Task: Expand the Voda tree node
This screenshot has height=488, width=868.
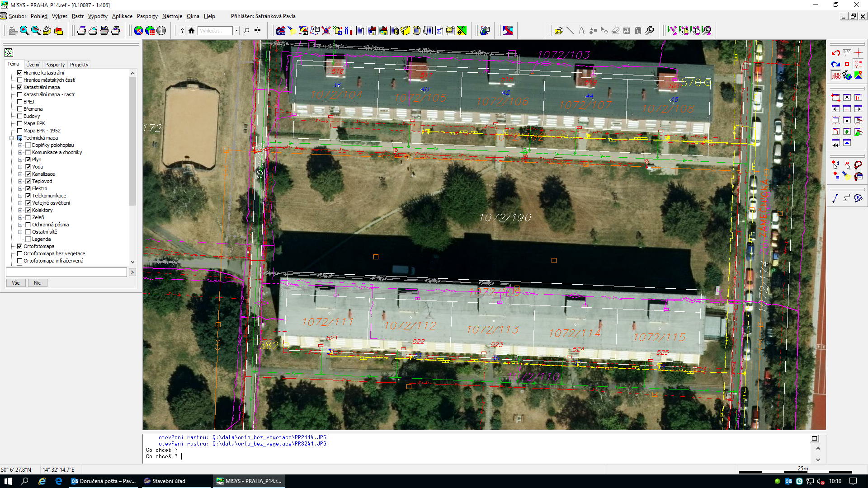Action: pos(20,167)
